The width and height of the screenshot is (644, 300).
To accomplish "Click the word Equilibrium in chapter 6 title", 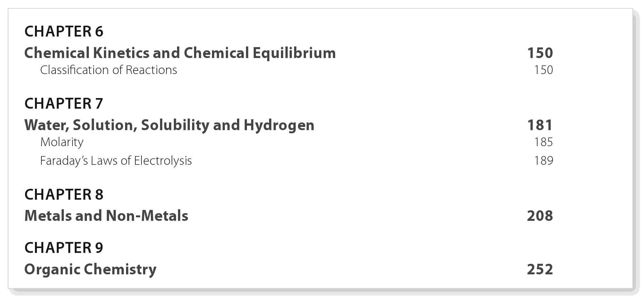I will 294,53.
